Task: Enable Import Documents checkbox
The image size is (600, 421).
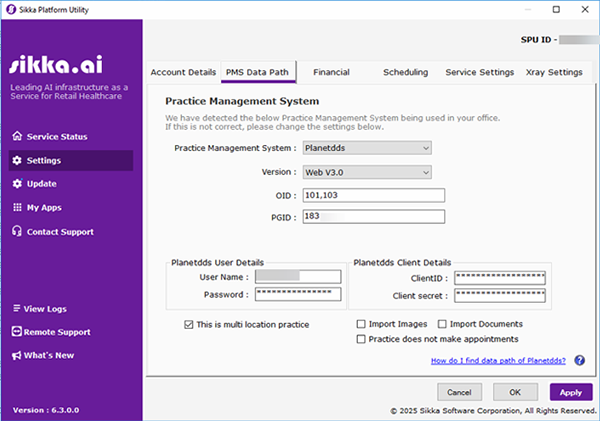Action: tap(442, 324)
